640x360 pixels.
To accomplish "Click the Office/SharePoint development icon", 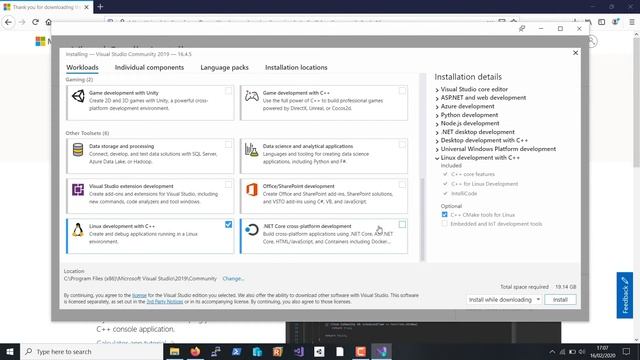I will [252, 189].
